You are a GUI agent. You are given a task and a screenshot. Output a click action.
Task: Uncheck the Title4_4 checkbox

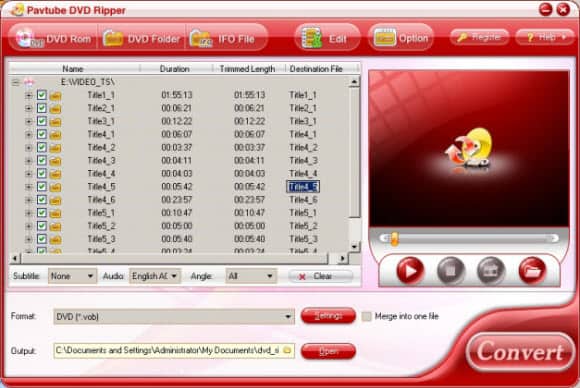click(x=41, y=173)
